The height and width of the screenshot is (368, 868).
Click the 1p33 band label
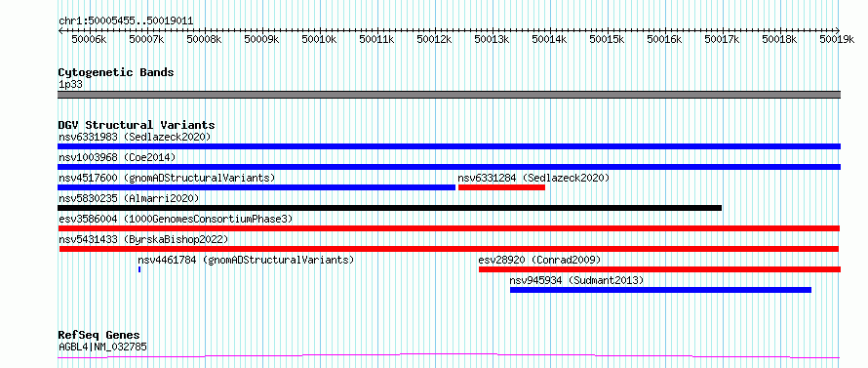70,84
